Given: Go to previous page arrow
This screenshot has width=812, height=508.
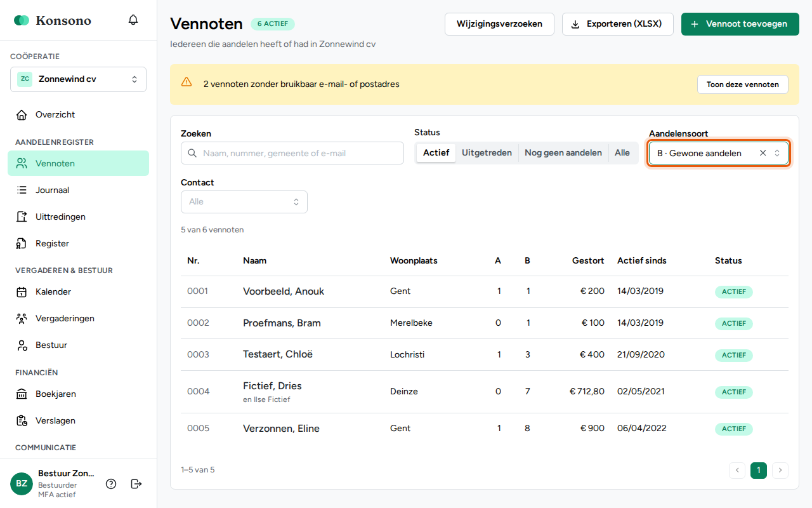Looking at the screenshot, I should [x=737, y=471].
